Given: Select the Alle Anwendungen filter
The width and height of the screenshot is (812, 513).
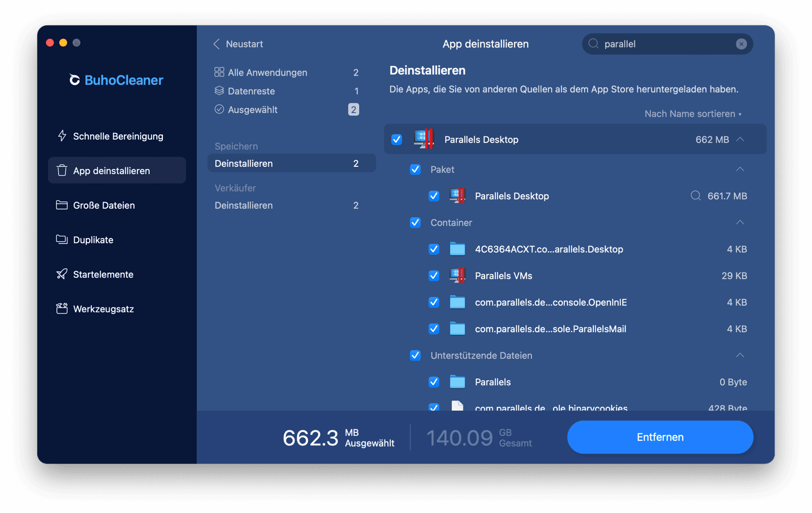Looking at the screenshot, I should pos(267,72).
